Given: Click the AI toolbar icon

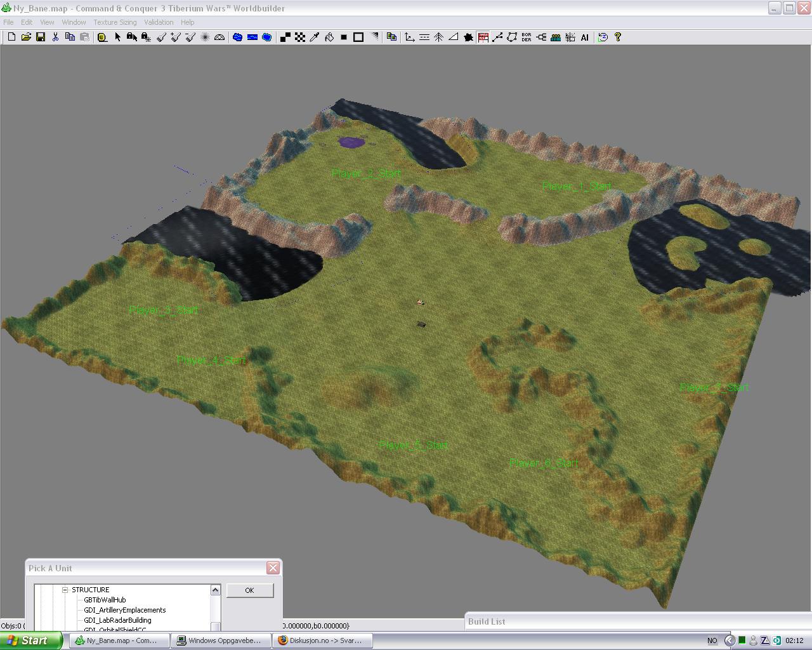Looking at the screenshot, I should 585,37.
